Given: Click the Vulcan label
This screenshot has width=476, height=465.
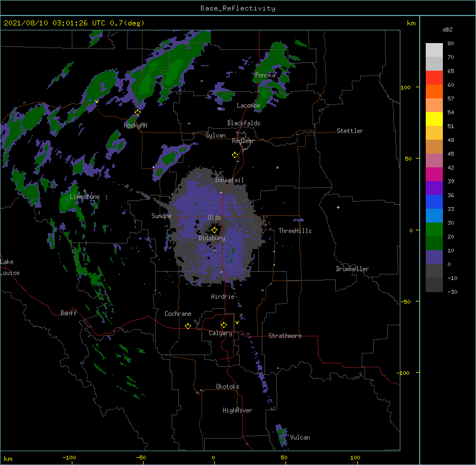Looking at the screenshot, I should click(300, 437).
